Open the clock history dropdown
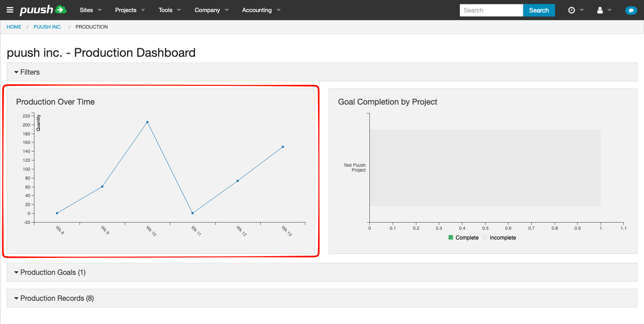Viewport: 644px width, 324px height. [576, 10]
